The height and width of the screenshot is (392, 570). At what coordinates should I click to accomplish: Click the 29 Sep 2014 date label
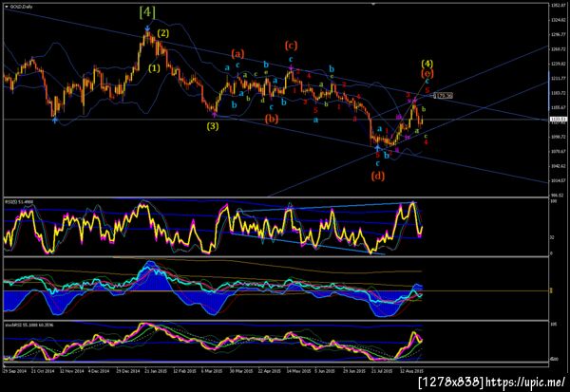point(14,371)
